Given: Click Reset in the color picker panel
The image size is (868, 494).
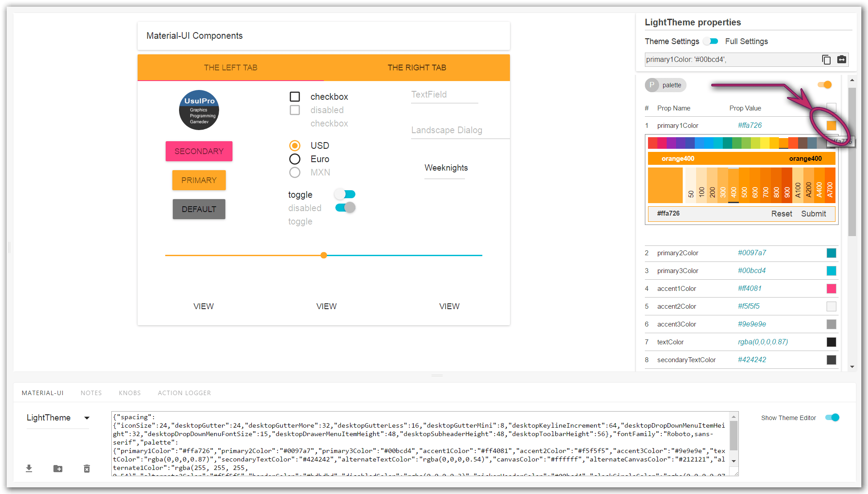Looking at the screenshot, I should tap(782, 213).
